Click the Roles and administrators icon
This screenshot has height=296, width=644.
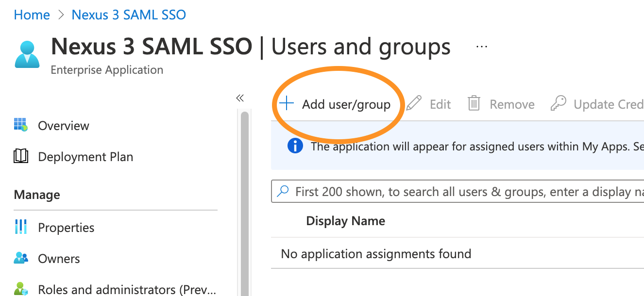pos(21,289)
